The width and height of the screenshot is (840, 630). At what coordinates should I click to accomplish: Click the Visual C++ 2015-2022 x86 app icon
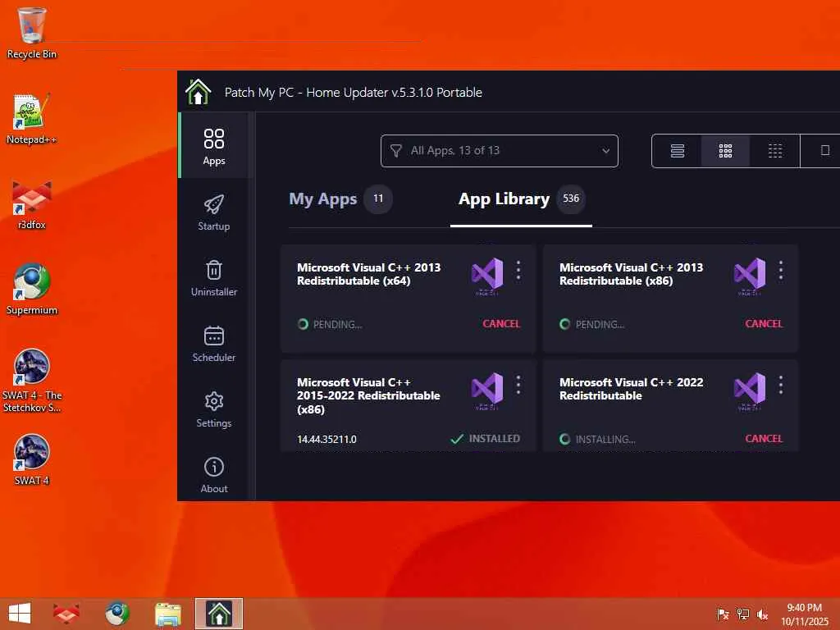pos(487,391)
